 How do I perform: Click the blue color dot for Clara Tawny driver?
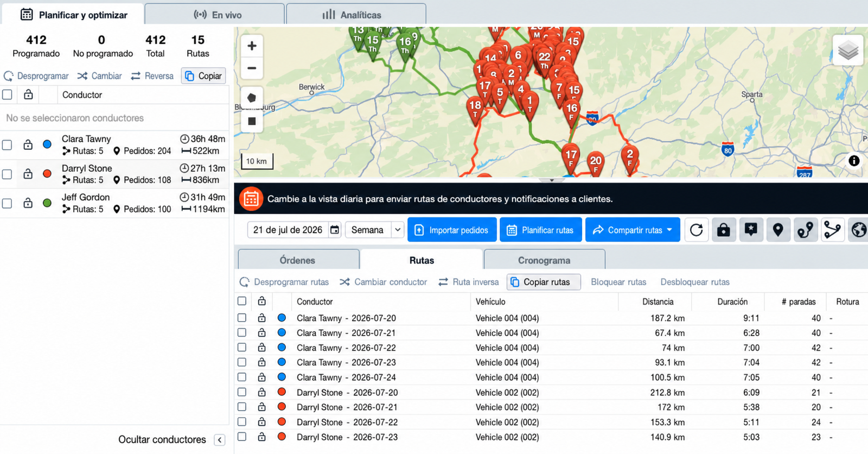tap(47, 144)
